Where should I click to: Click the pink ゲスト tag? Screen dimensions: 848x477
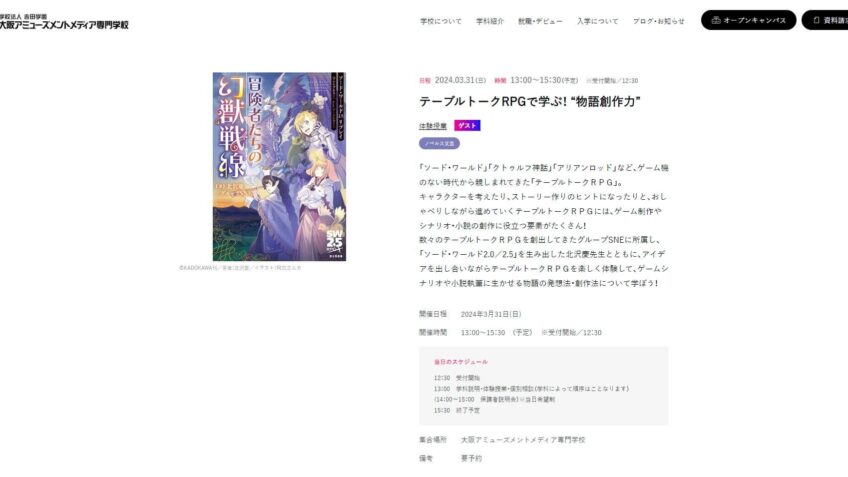point(467,125)
